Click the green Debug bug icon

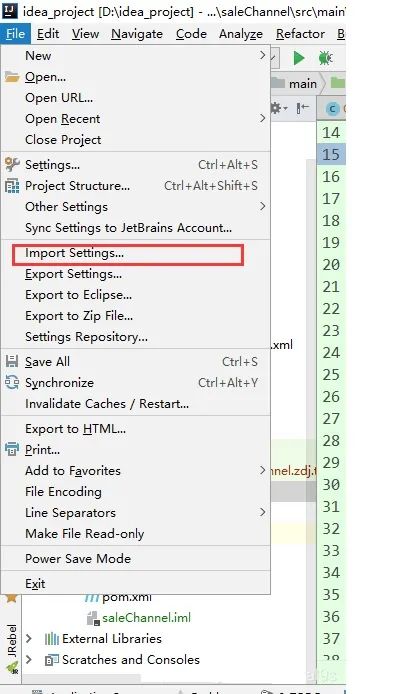point(325,58)
